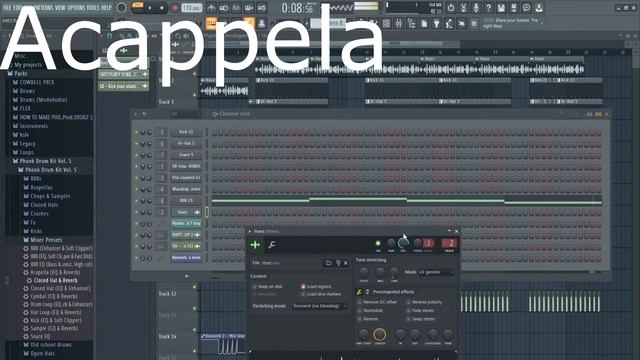Click the plug icon for plugin picker
640x360 pixels.
click(x=436, y=24)
